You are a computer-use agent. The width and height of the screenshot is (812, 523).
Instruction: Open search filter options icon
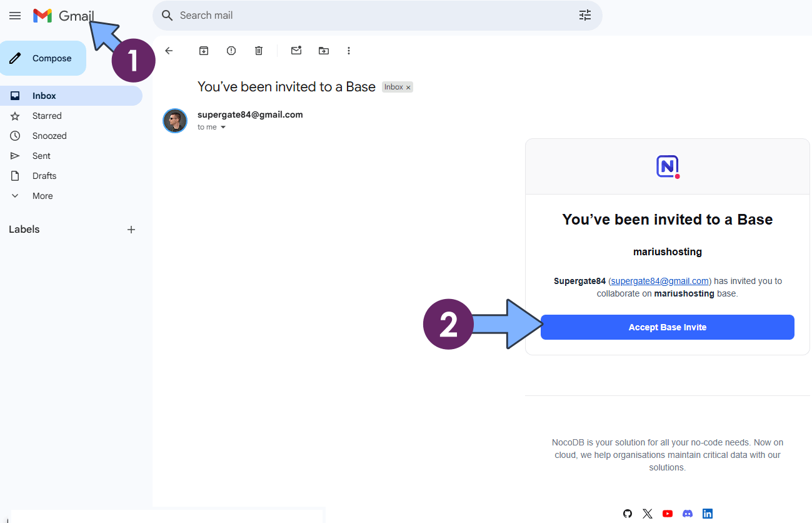tap(585, 16)
